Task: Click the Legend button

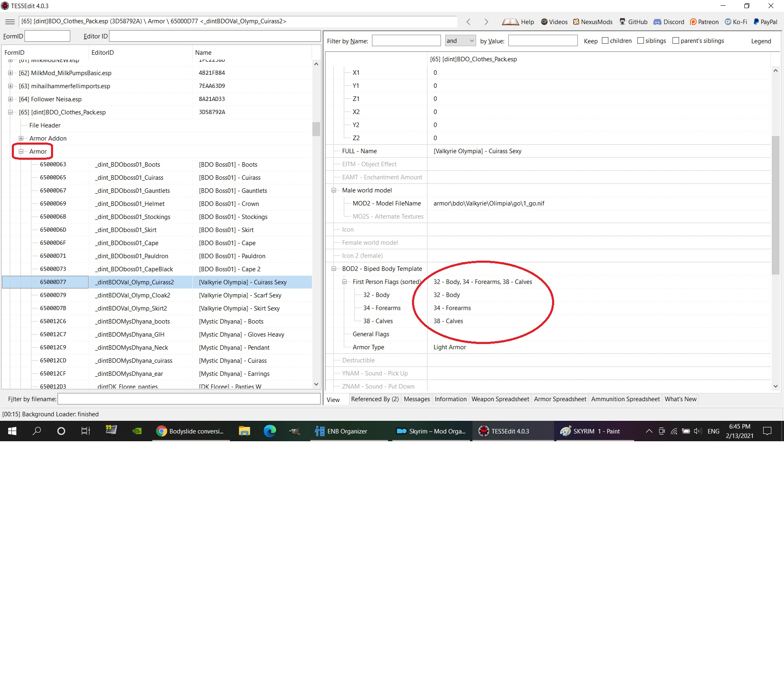Action: coord(761,41)
